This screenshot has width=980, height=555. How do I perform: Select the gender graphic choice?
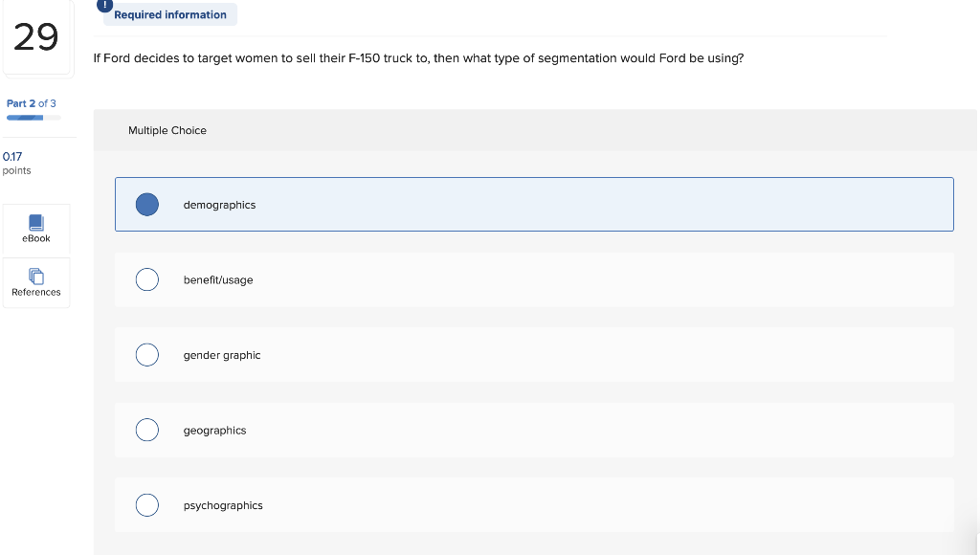point(147,354)
